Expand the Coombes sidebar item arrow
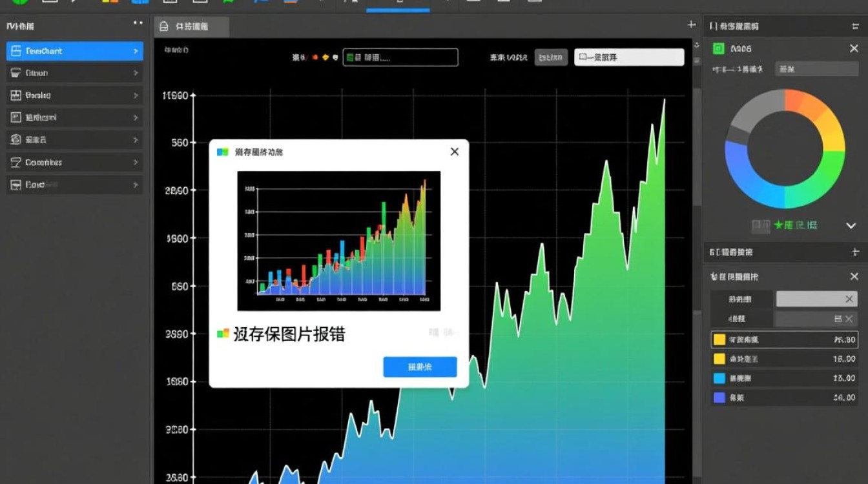Image resolution: width=868 pixels, height=484 pixels. click(136, 163)
